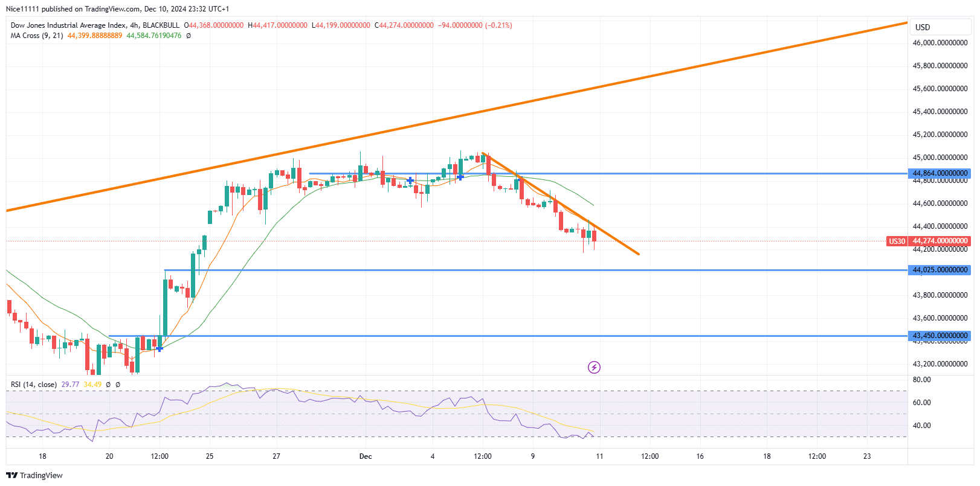Click the Dec label on time axis
This screenshot has height=486, width=980.
coord(366,456)
